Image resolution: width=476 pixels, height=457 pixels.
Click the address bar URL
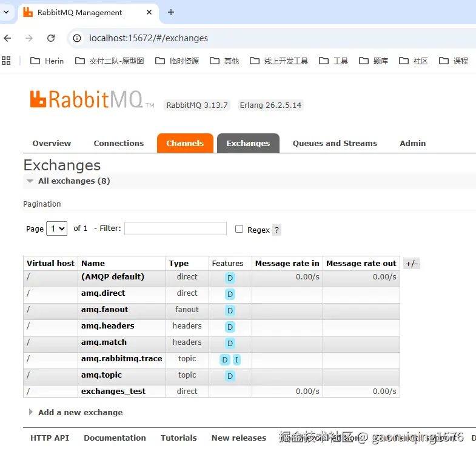point(148,38)
